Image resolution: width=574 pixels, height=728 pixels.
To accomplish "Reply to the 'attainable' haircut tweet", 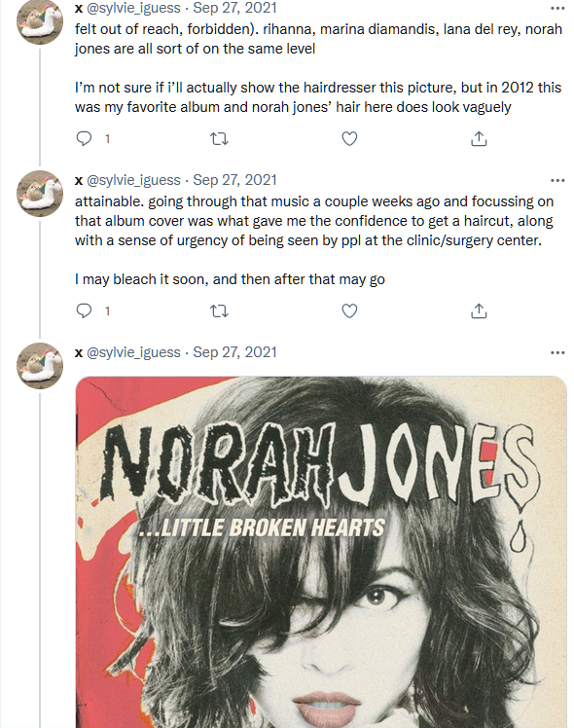I will click(84, 310).
